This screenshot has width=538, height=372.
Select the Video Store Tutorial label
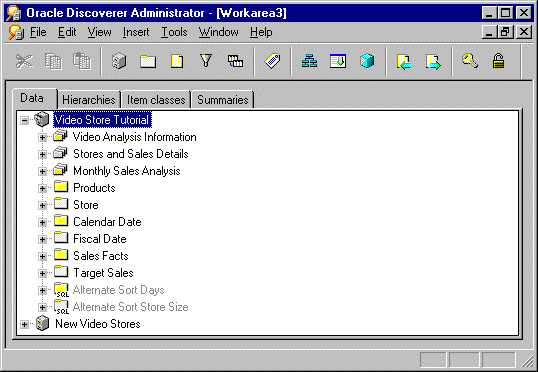[x=102, y=120]
